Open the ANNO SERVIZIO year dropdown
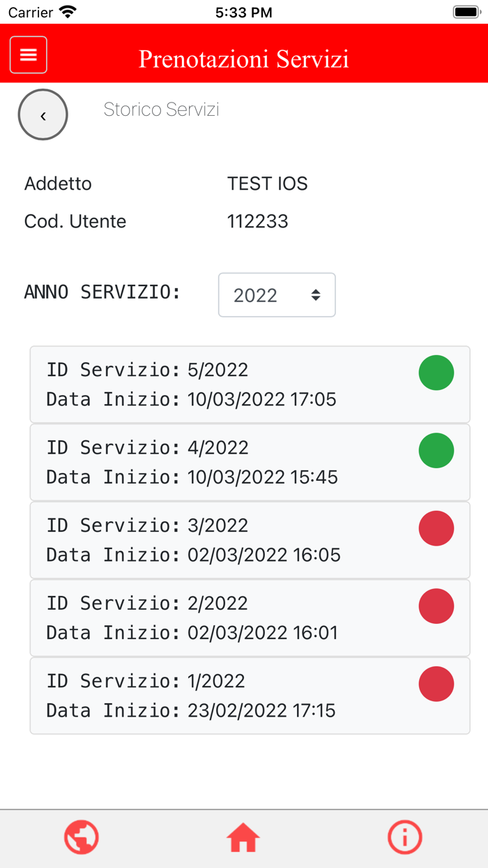488x868 pixels. pos(277,294)
